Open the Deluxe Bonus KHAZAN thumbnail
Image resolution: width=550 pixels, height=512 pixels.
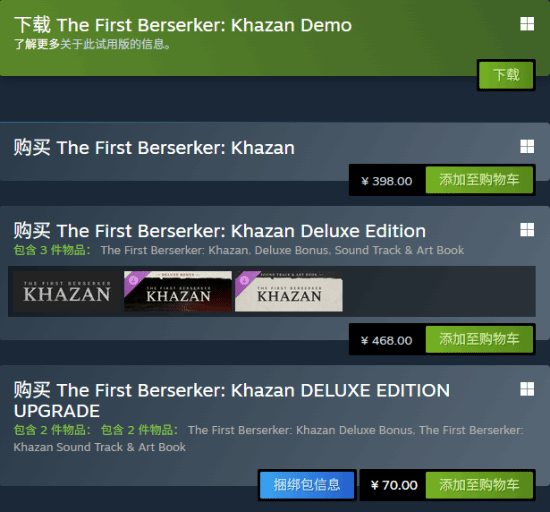[x=178, y=291]
